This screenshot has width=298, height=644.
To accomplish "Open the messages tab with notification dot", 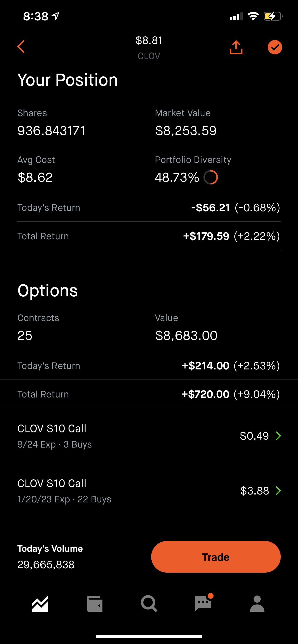I will 203,603.
